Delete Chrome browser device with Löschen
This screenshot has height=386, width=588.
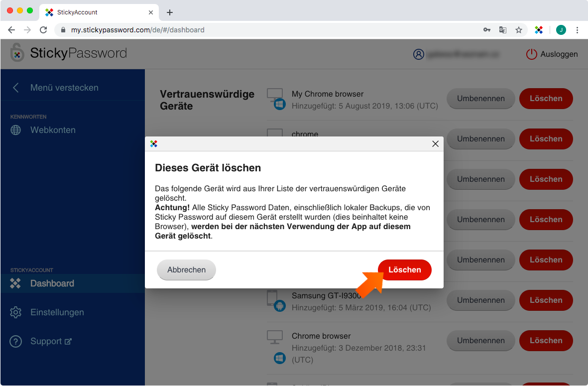point(546,341)
